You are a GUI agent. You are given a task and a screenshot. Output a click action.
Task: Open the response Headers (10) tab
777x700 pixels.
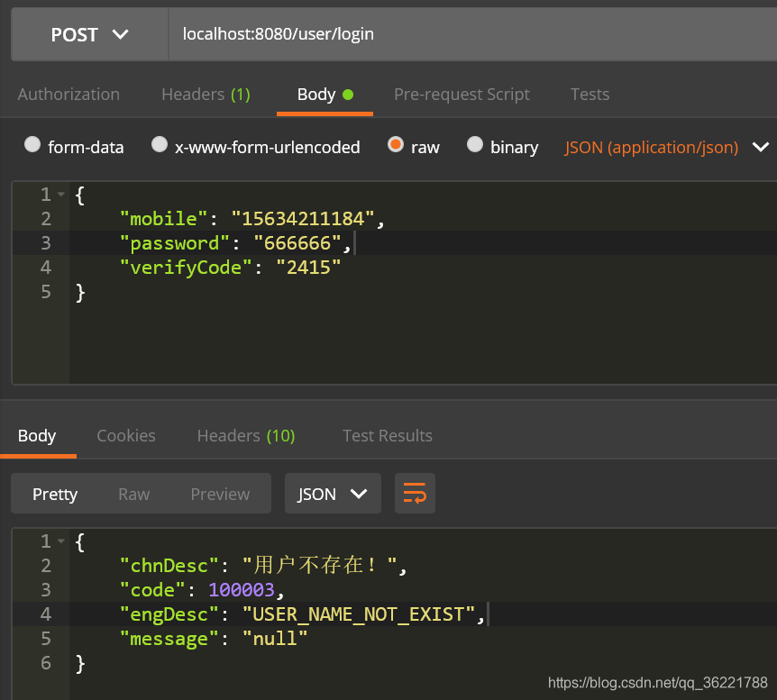(246, 435)
